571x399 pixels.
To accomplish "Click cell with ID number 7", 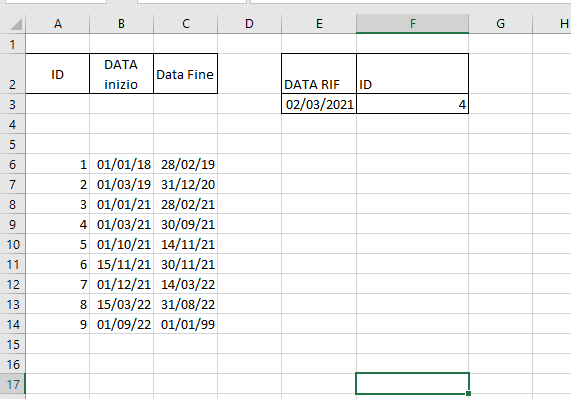I will pos(58,284).
